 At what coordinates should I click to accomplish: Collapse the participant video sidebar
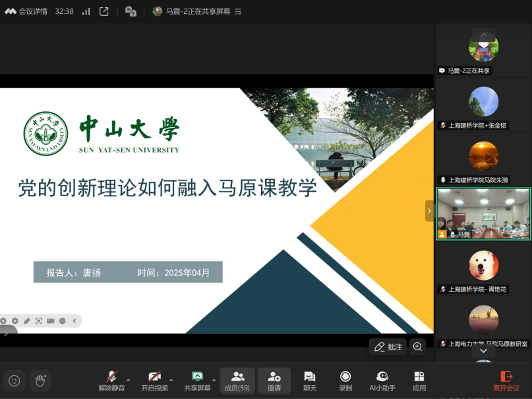(429, 211)
